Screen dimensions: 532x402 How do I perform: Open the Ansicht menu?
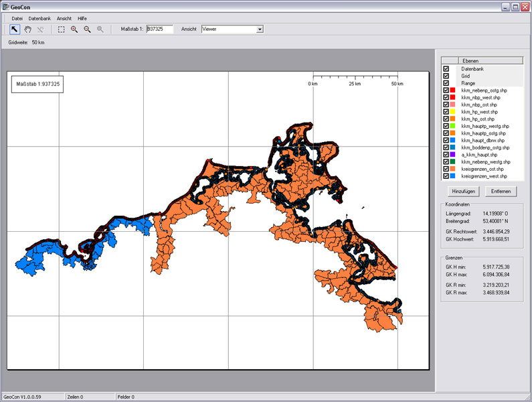click(64, 18)
